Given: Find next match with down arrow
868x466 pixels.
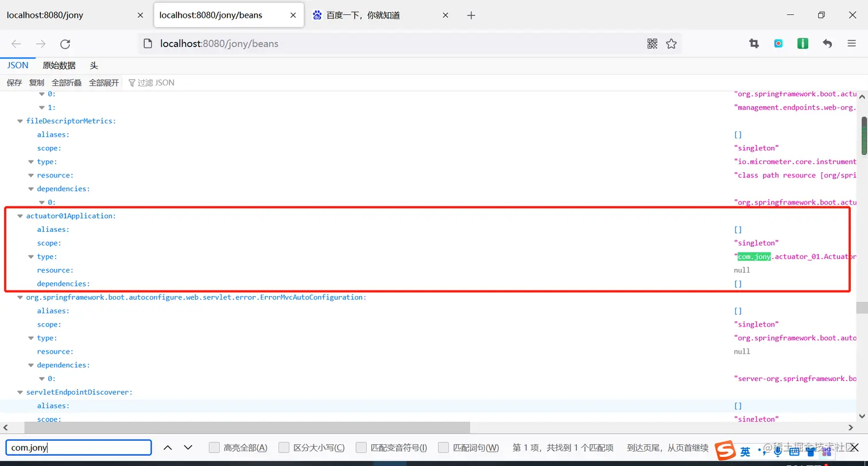Looking at the screenshot, I should tap(188, 448).
